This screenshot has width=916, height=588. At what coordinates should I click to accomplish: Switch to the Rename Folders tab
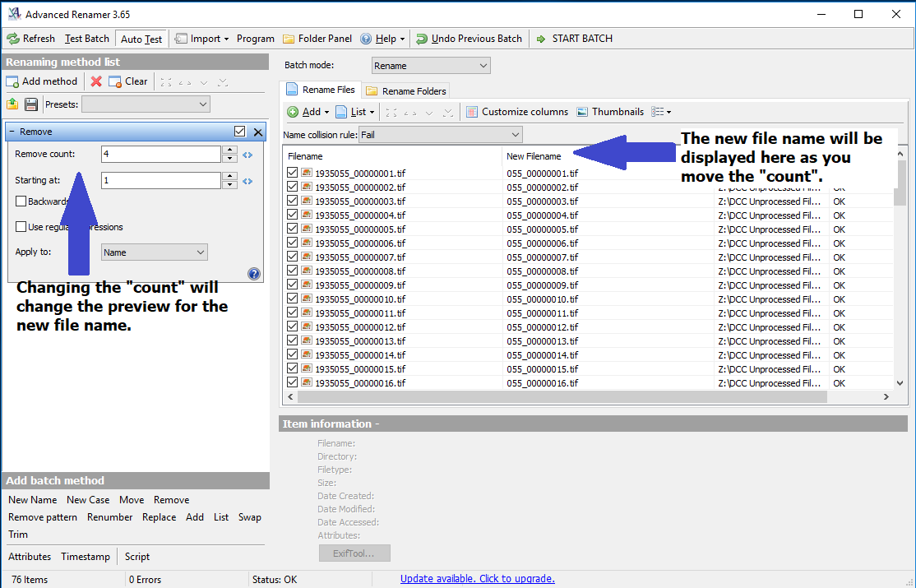[x=407, y=90]
